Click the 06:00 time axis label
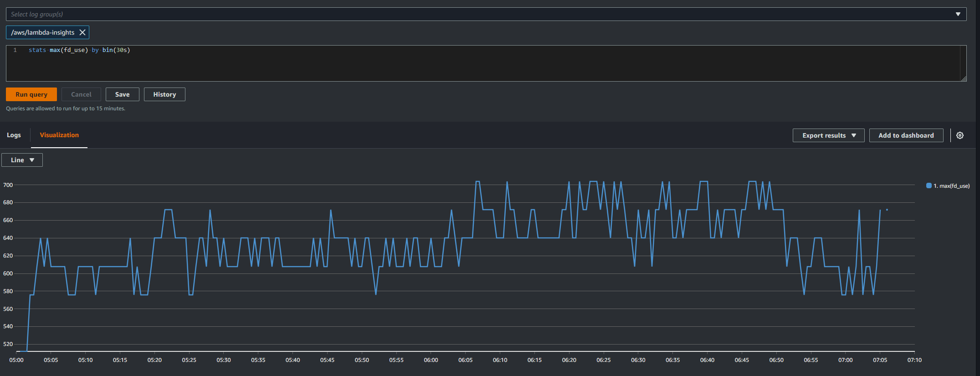The width and height of the screenshot is (980, 376). point(431,360)
